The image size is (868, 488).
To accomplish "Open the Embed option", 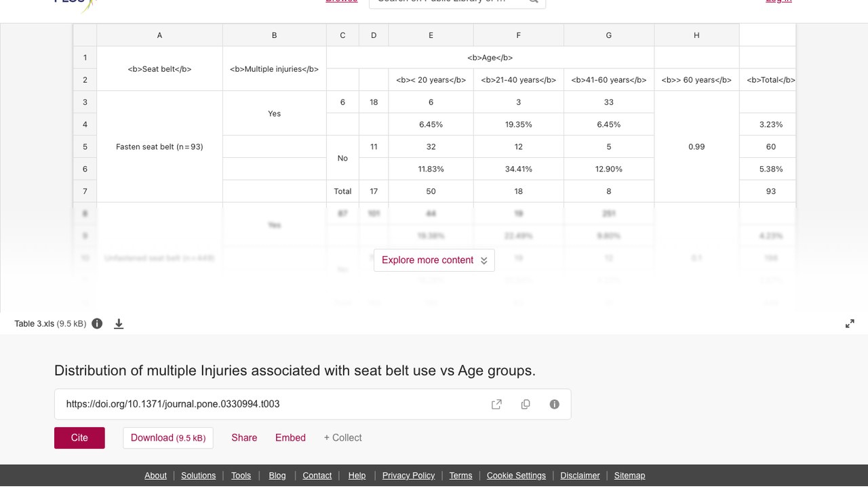I will click(x=290, y=438).
